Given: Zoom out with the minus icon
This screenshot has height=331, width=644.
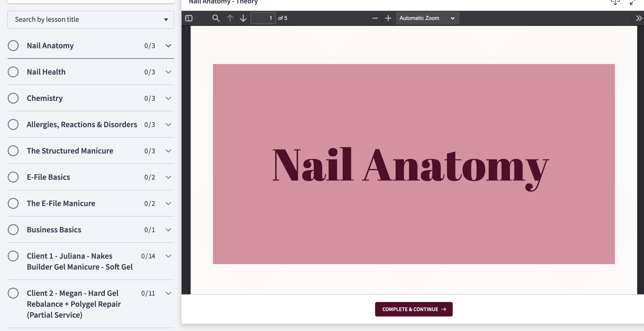Looking at the screenshot, I should (x=375, y=18).
